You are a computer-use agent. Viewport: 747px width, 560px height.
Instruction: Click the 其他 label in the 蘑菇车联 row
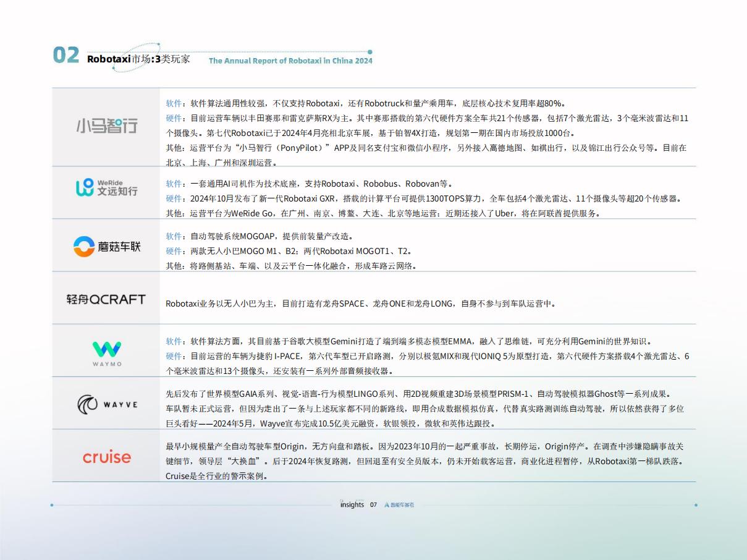tap(174, 266)
